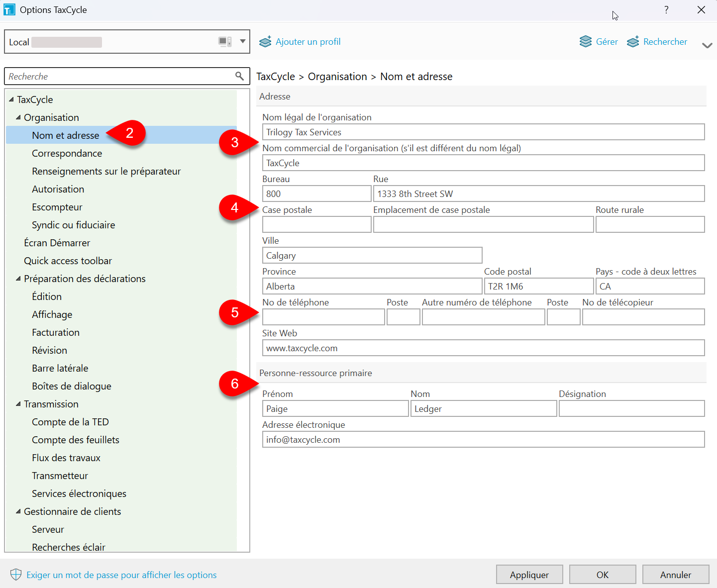Click the No de téléphone field

tap(323, 317)
